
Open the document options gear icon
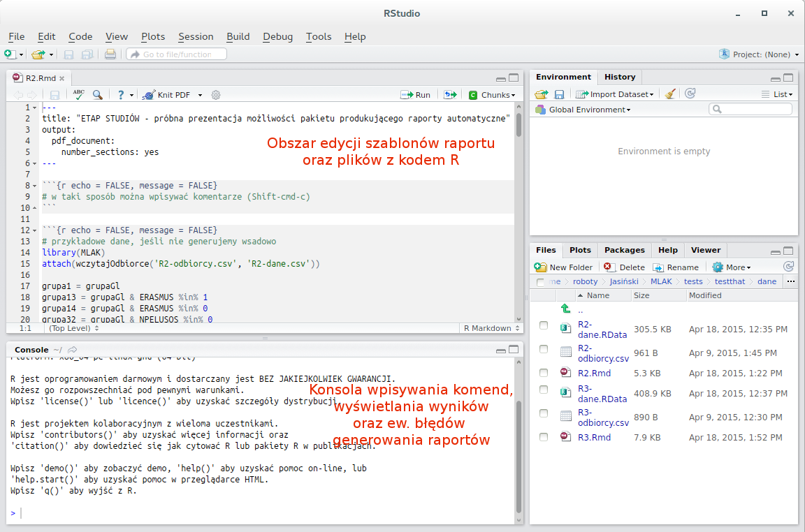click(216, 95)
